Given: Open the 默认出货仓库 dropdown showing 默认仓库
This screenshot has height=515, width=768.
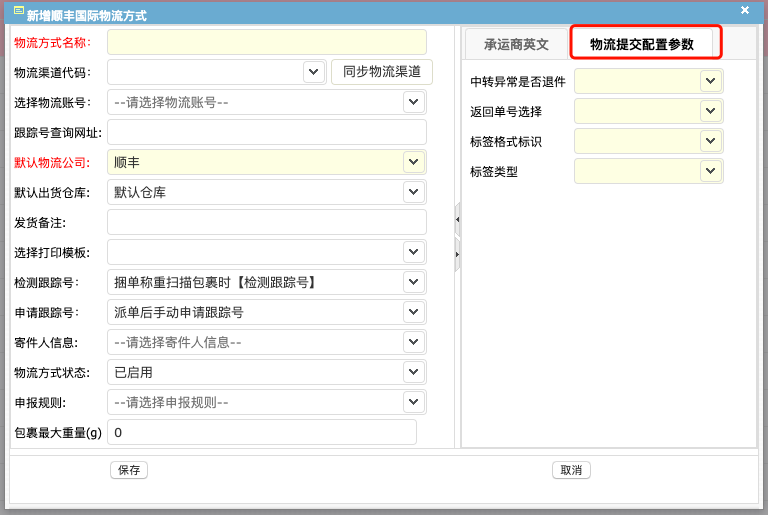Looking at the screenshot, I should pyautogui.click(x=414, y=192).
